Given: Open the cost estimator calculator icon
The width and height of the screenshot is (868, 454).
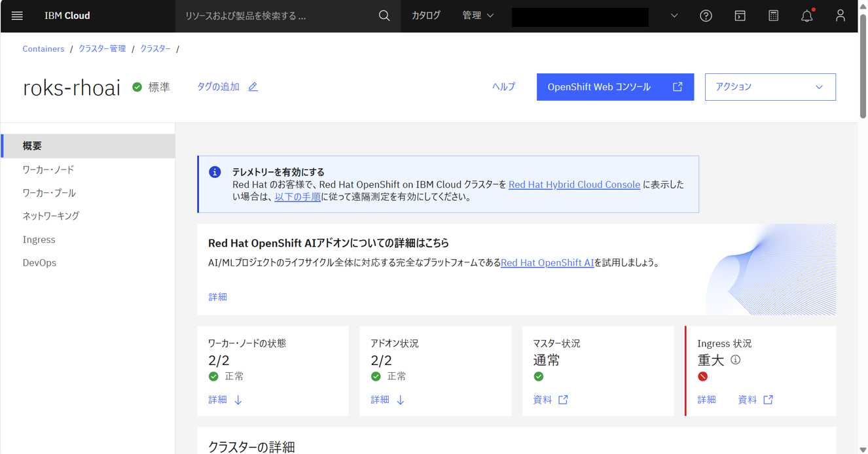Looking at the screenshot, I should pos(773,16).
